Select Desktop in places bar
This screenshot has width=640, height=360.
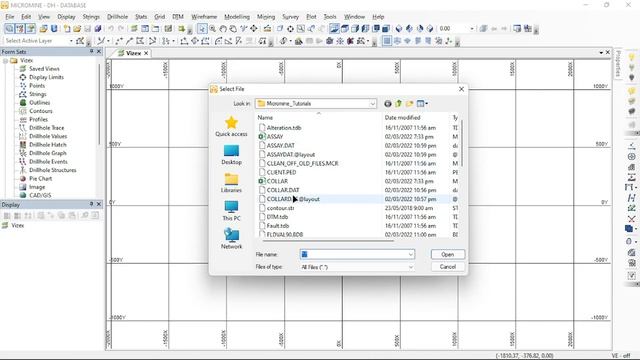click(231, 155)
